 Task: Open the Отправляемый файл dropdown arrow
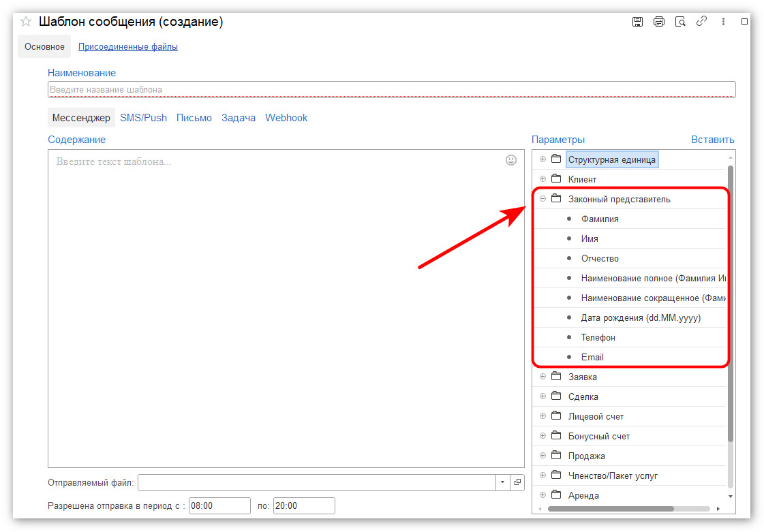[503, 482]
